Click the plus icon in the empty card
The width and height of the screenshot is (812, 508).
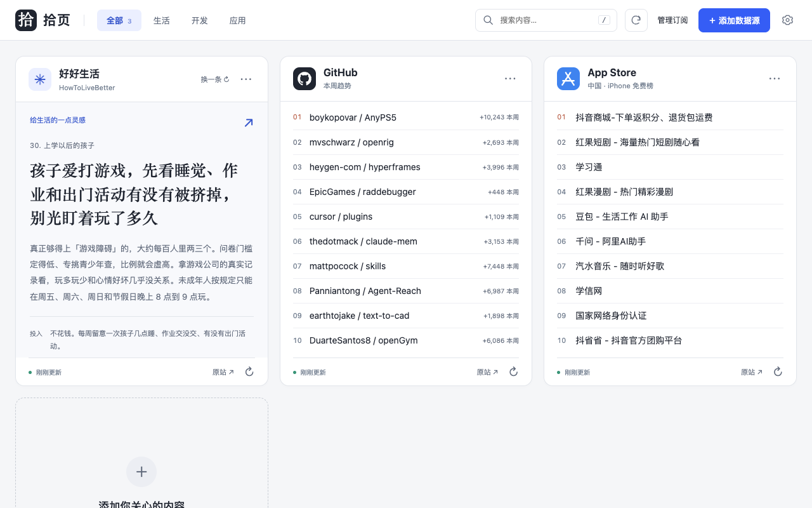tap(141, 472)
